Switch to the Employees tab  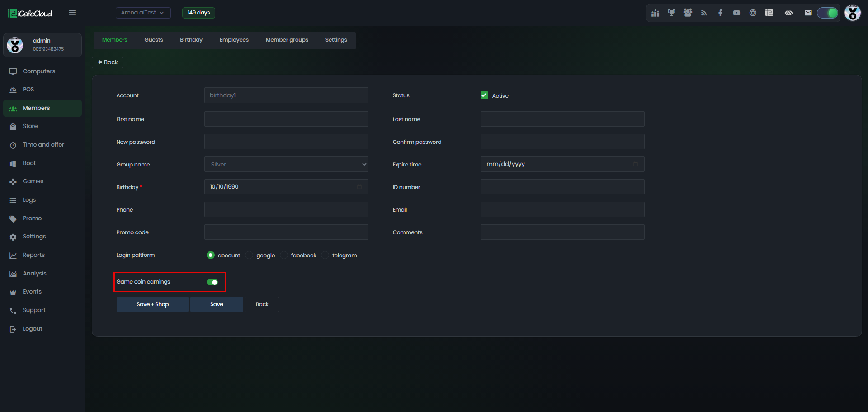pos(234,40)
